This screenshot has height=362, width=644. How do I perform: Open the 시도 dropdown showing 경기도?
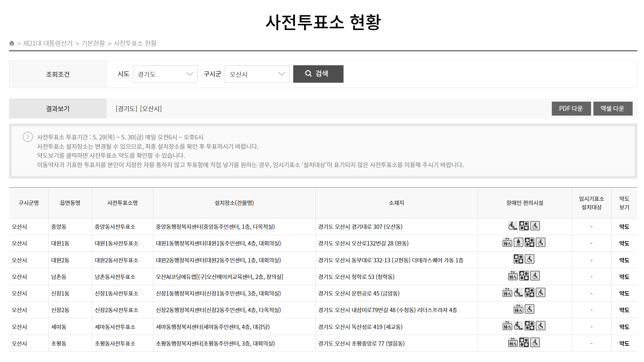pos(165,74)
